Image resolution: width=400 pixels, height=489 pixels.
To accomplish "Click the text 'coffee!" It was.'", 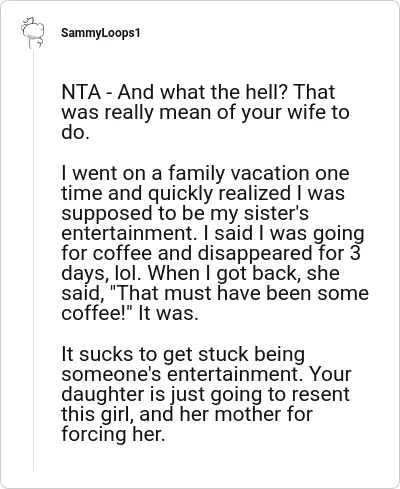I will pos(130,313).
